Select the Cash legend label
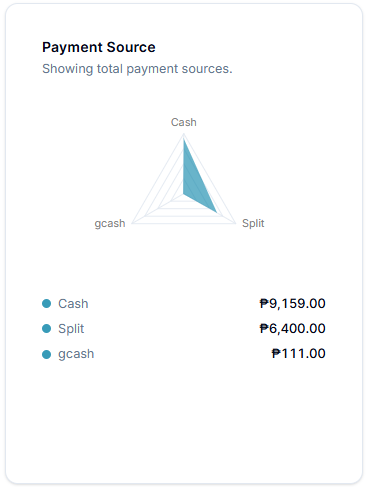This screenshot has height=487, width=371. click(x=73, y=304)
